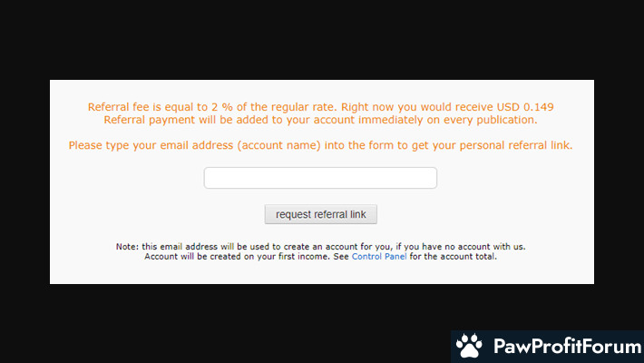The height and width of the screenshot is (363, 644).
Task: Click the PawProfitForum watermark text
Action: 568,346
